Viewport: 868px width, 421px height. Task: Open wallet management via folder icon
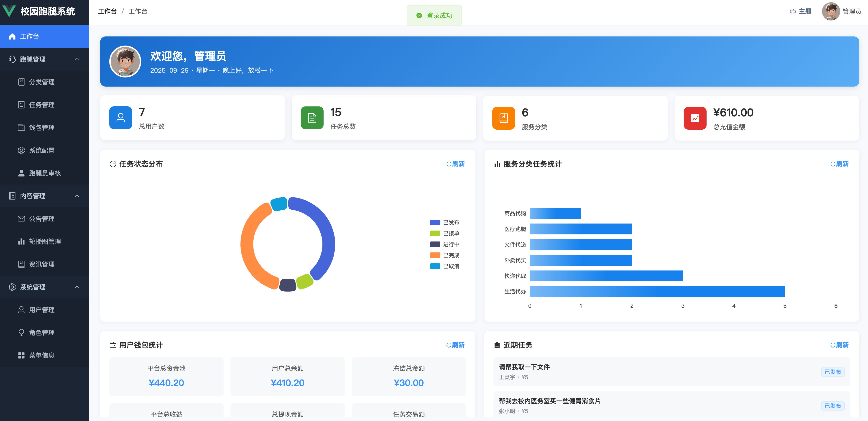(21, 127)
